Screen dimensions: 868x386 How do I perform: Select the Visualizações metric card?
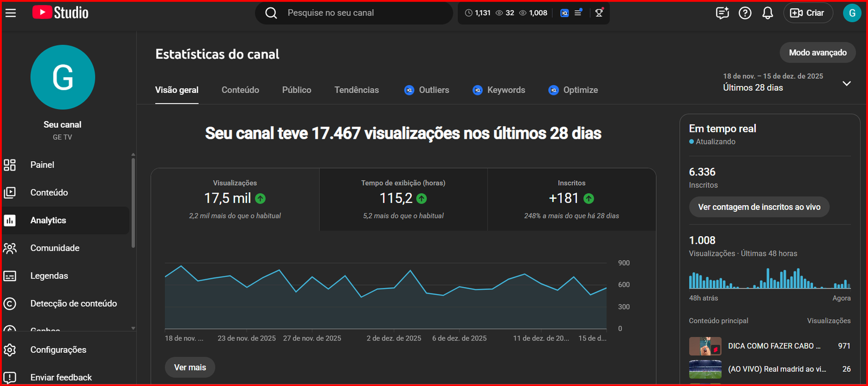tap(235, 199)
